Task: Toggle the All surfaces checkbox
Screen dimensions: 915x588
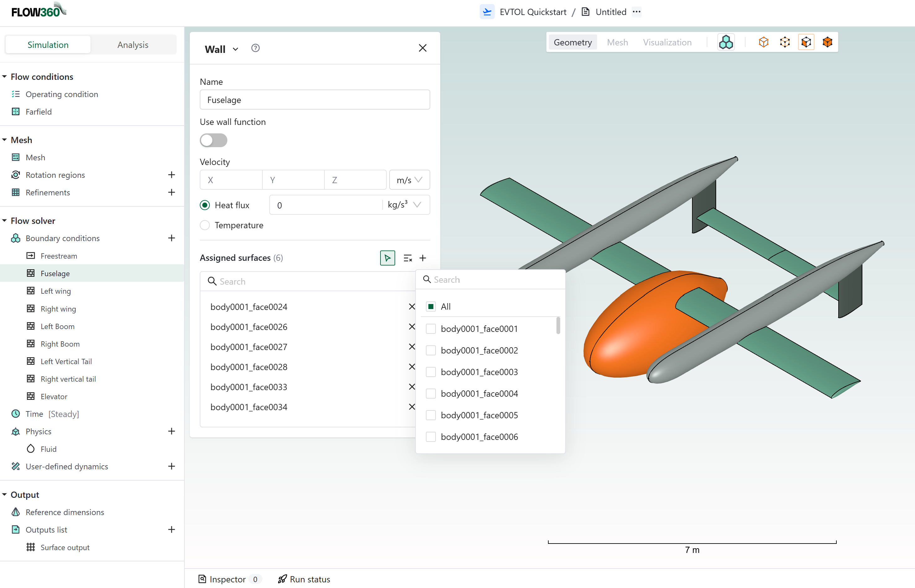Action: point(431,307)
